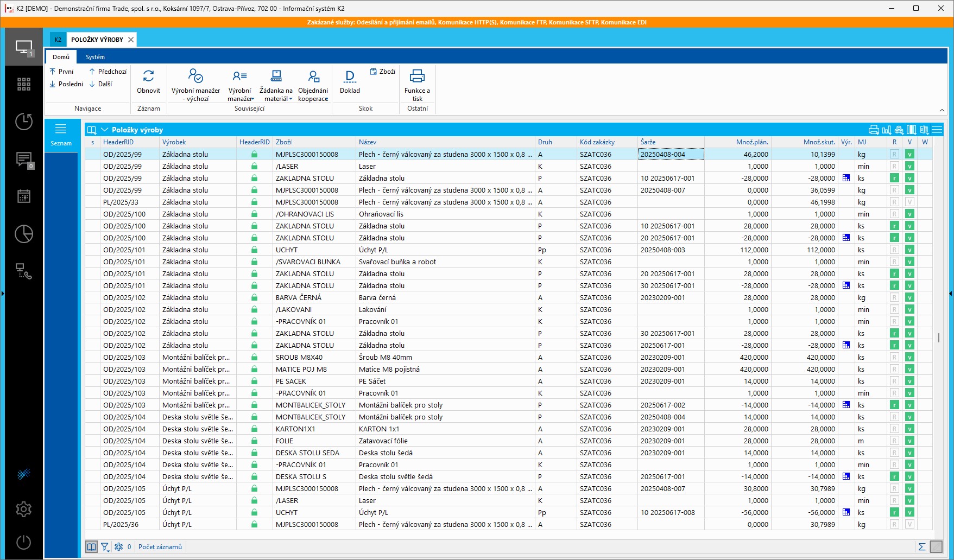Click the Obnovit refresh icon

pyautogui.click(x=148, y=76)
